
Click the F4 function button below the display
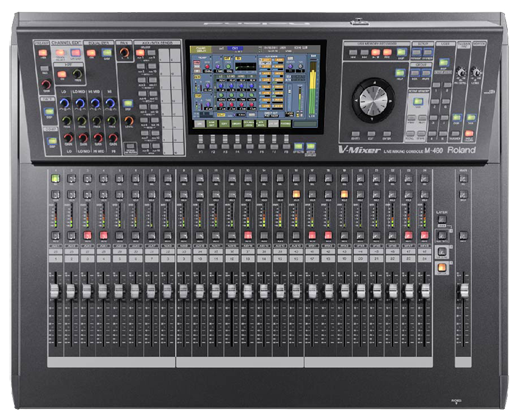pyautogui.click(x=237, y=146)
